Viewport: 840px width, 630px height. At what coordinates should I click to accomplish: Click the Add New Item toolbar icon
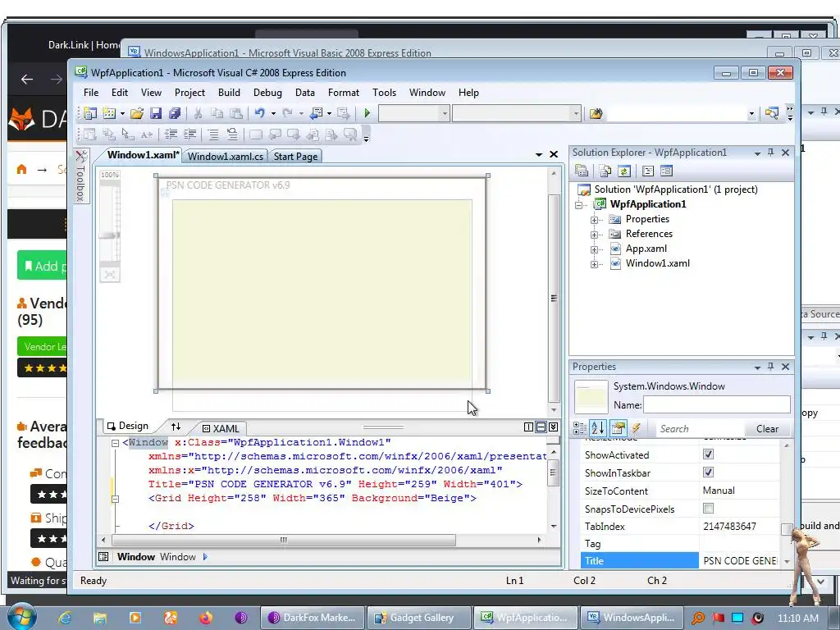pos(109,113)
